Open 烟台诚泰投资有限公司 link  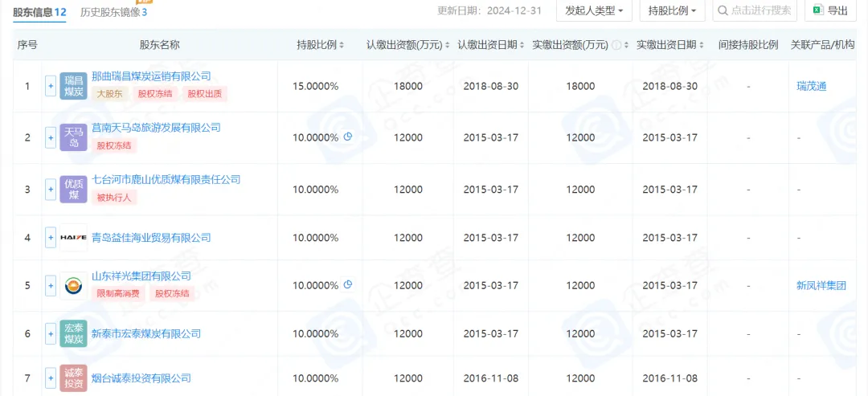click(141, 378)
